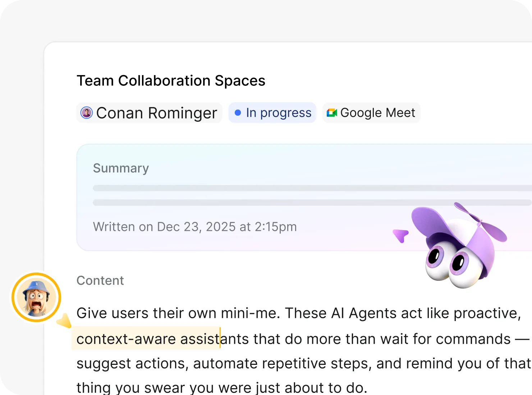This screenshot has width=532, height=395.
Task: Select the Content section heading
Action: pos(100,280)
